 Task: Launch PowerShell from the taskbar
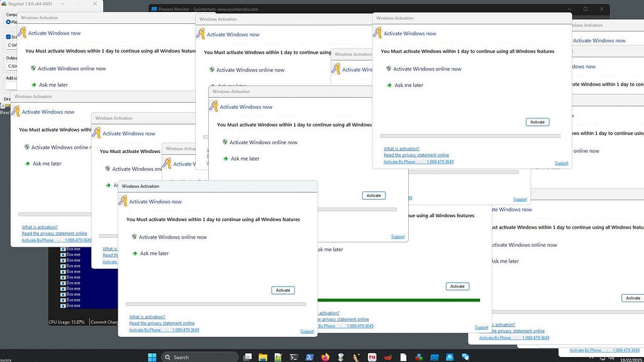tap(309, 357)
